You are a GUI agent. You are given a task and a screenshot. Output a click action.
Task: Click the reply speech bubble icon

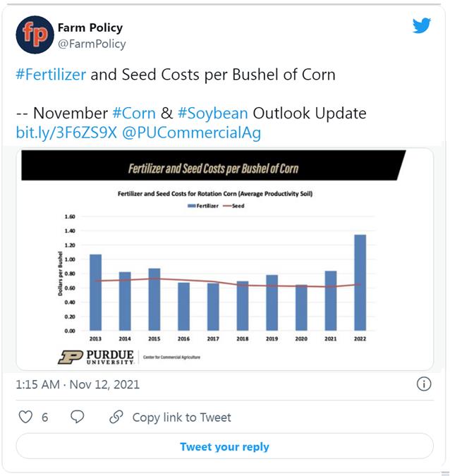[x=77, y=417]
